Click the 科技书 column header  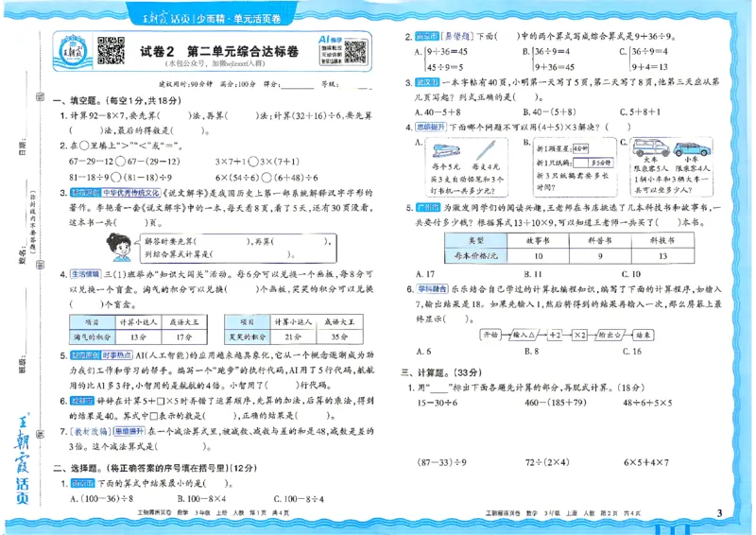(663, 240)
